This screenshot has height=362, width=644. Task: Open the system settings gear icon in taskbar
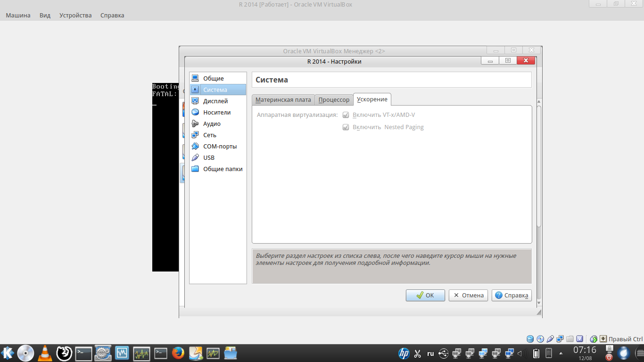point(103,353)
